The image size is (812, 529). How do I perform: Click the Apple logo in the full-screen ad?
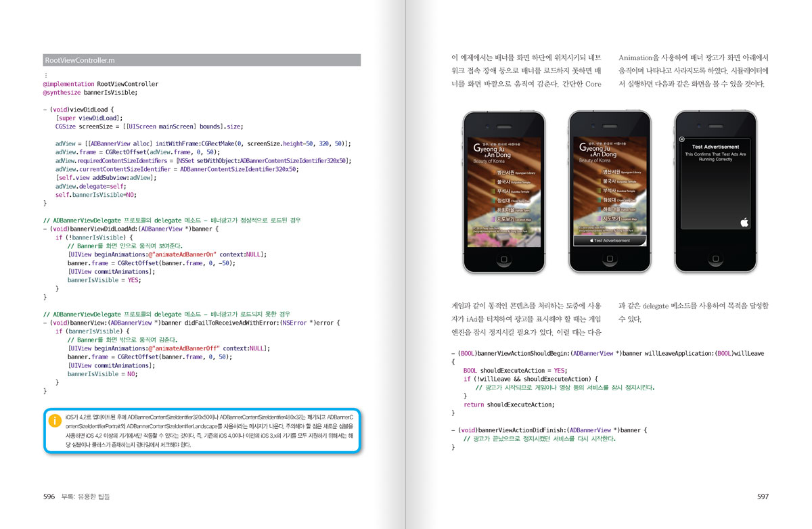(x=744, y=221)
